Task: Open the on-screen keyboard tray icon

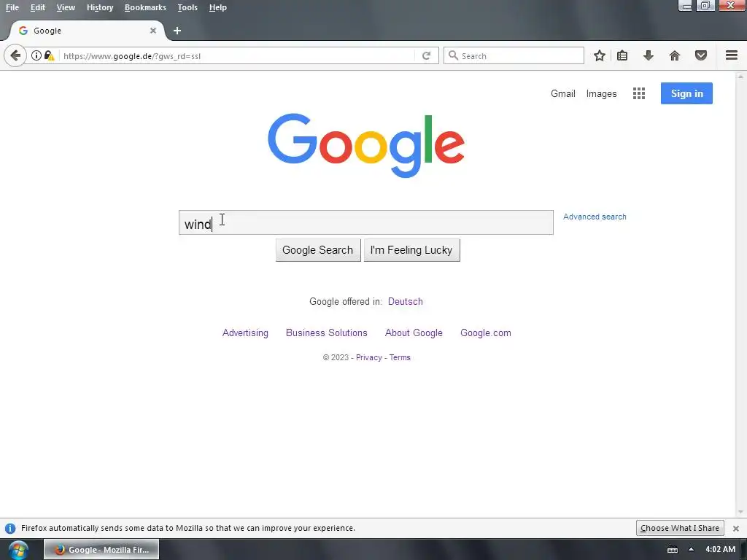Action: 673,550
